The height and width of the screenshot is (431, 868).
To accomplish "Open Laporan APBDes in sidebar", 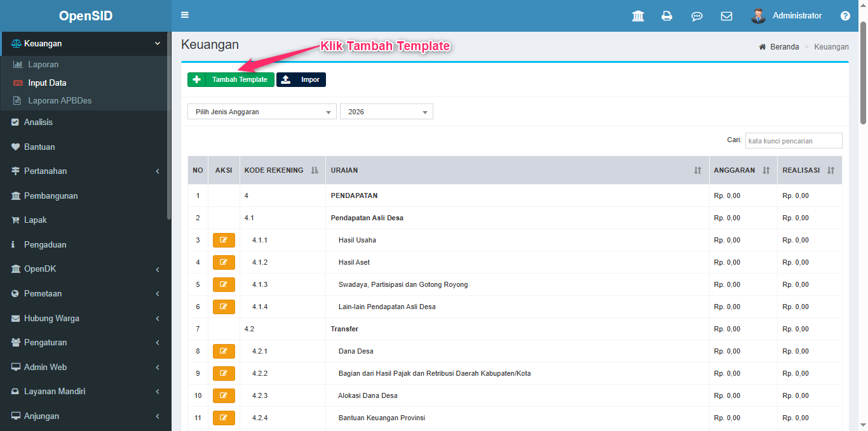I will (x=60, y=101).
